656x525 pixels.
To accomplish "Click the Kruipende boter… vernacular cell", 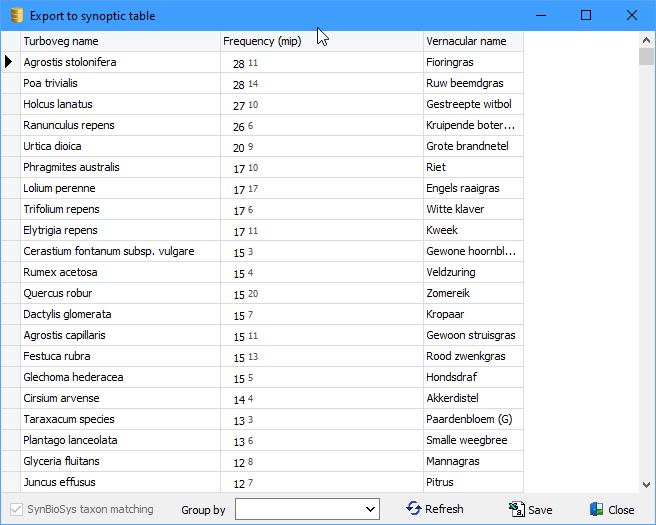I will coord(472,125).
